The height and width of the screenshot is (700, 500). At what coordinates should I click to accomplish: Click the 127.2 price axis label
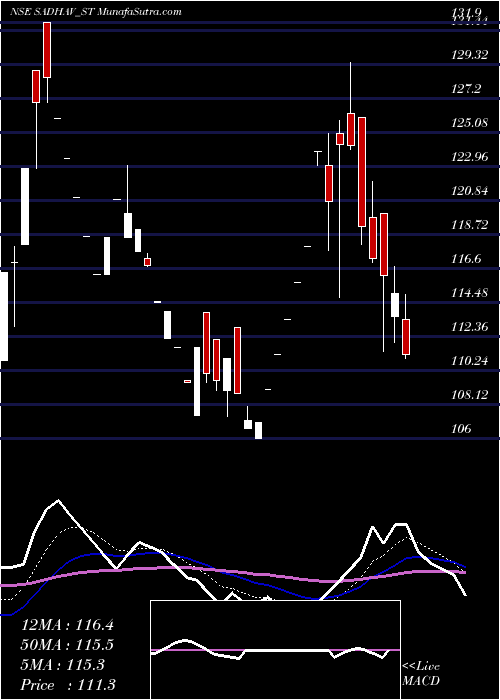click(x=467, y=89)
